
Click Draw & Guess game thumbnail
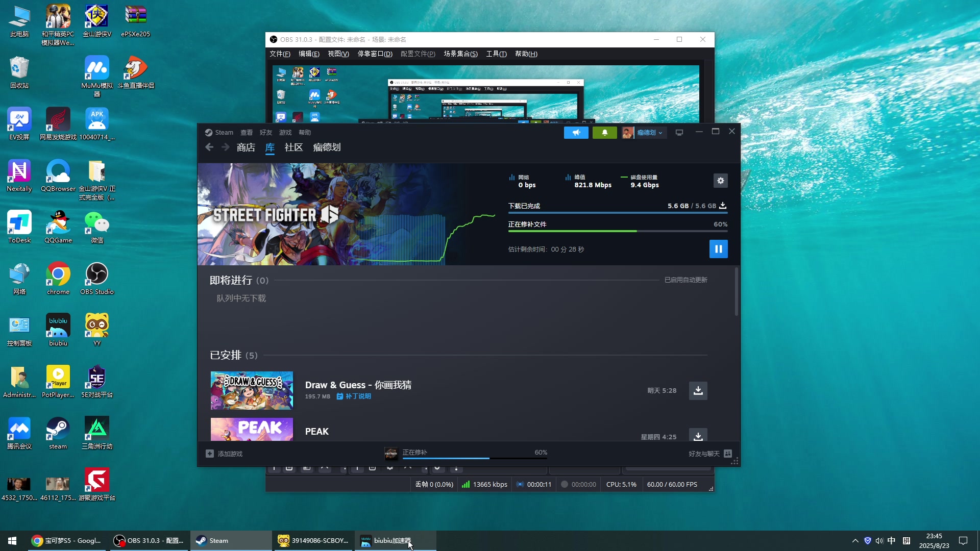(x=252, y=391)
